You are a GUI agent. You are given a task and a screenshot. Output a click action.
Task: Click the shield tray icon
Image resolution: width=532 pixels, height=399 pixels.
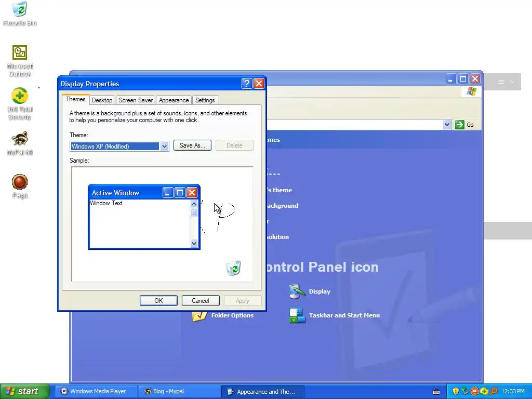456,391
